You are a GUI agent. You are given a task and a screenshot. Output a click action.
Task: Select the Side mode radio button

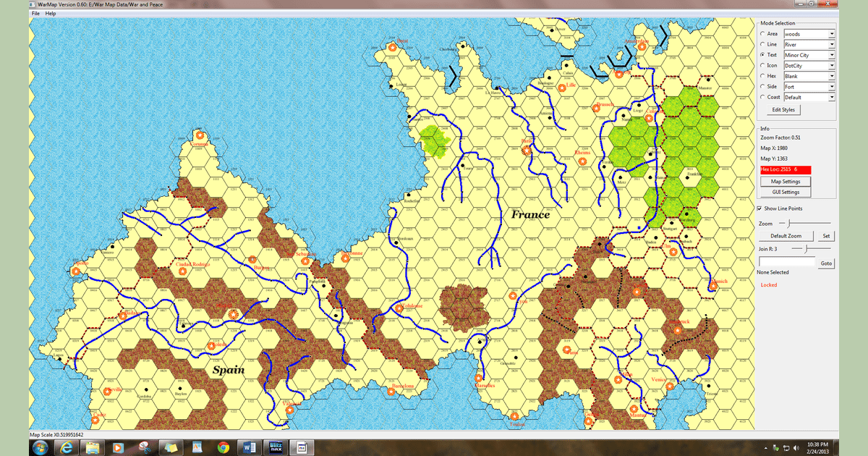[x=762, y=87]
